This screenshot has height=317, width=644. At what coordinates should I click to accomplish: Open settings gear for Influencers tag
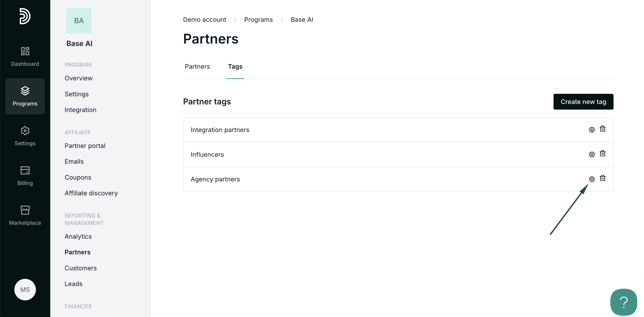coord(592,154)
